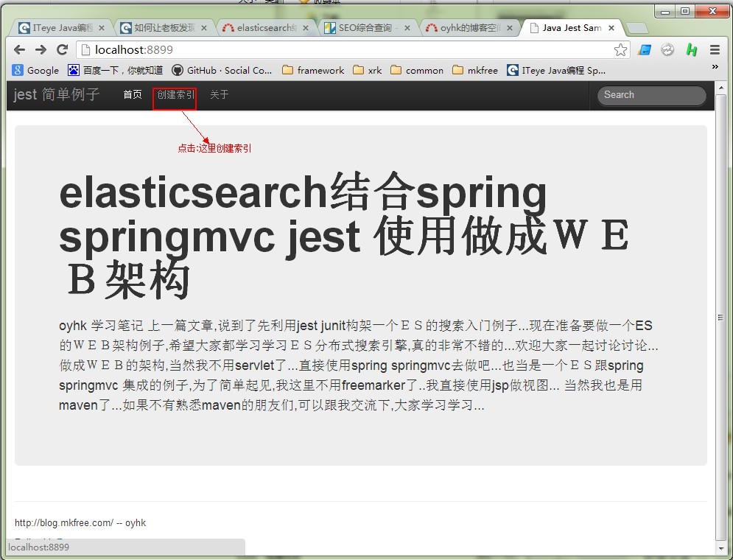Open the common bookmarks folder
This screenshot has width=733, height=560.
tap(417, 70)
